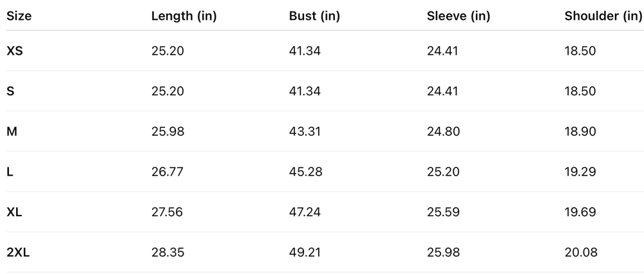Image resolution: width=644 pixels, height=274 pixels.
Task: Select the XS size row label
Action: click(x=15, y=51)
